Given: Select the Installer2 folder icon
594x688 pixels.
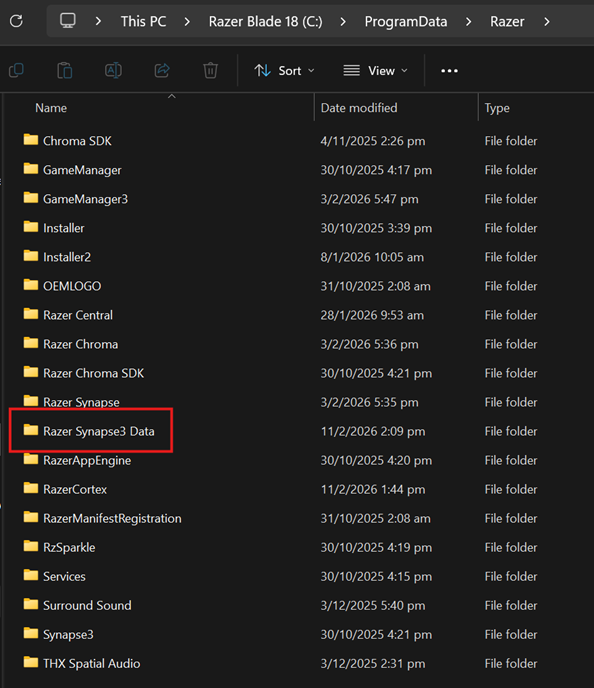Looking at the screenshot, I should click(31, 256).
